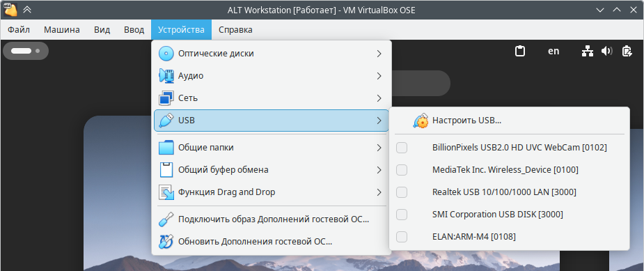Click the guest Activities pill button
644x271 pixels.
point(26,51)
